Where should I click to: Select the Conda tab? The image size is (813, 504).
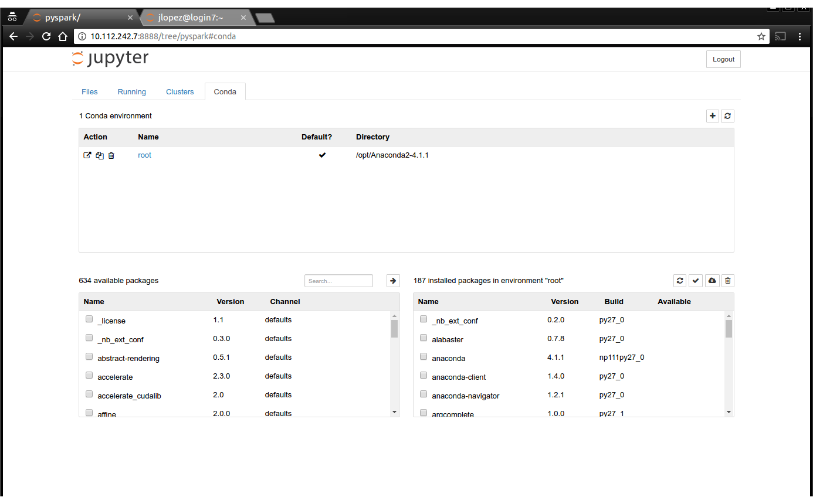(225, 92)
